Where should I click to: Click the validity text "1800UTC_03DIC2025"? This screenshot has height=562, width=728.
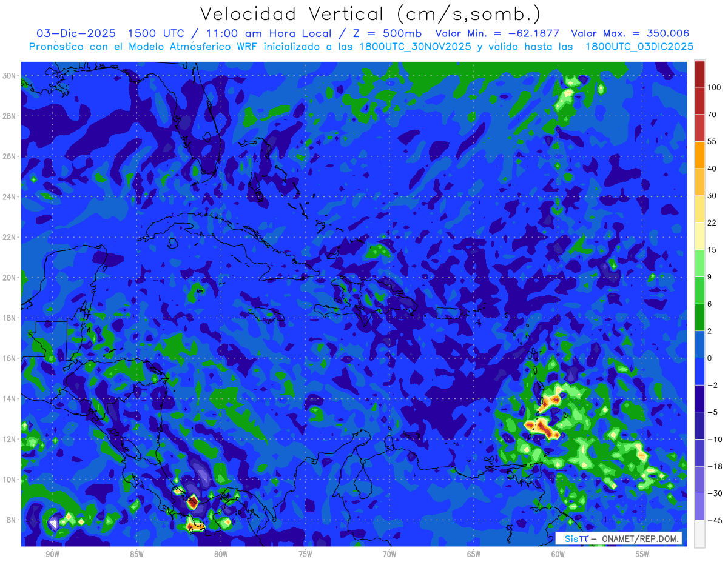click(x=640, y=46)
